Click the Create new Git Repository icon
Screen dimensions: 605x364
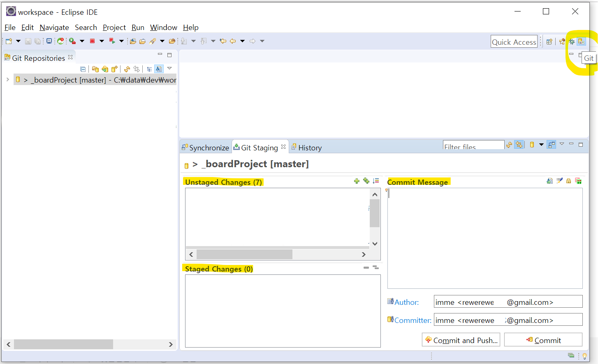[x=114, y=69]
